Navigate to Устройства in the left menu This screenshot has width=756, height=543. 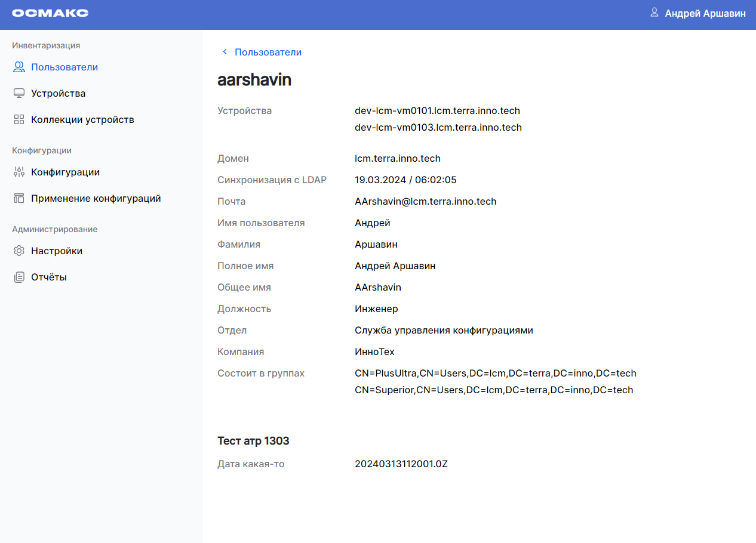pyautogui.click(x=58, y=93)
